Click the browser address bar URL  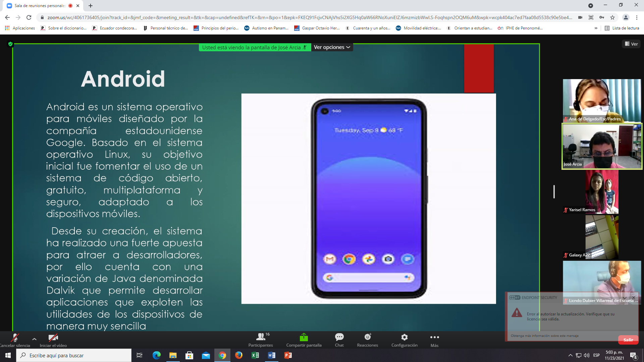click(x=309, y=17)
